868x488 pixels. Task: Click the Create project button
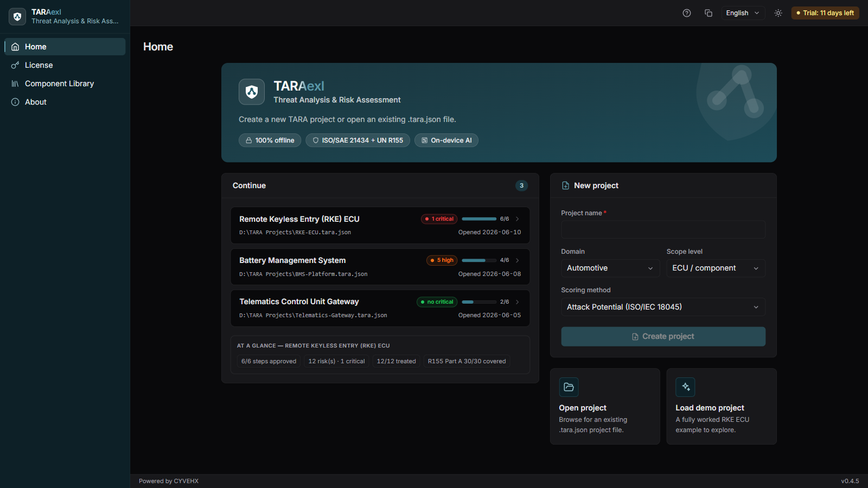[663, 337]
